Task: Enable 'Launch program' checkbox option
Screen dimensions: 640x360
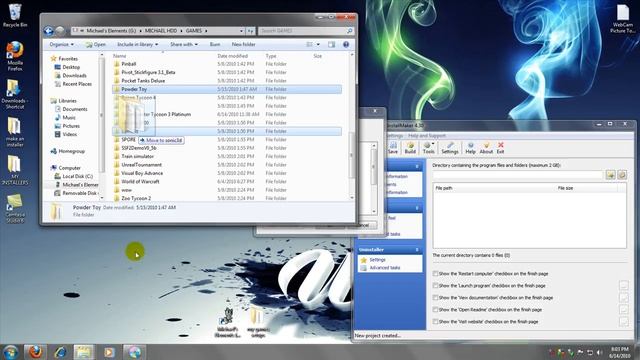Action: point(436,286)
